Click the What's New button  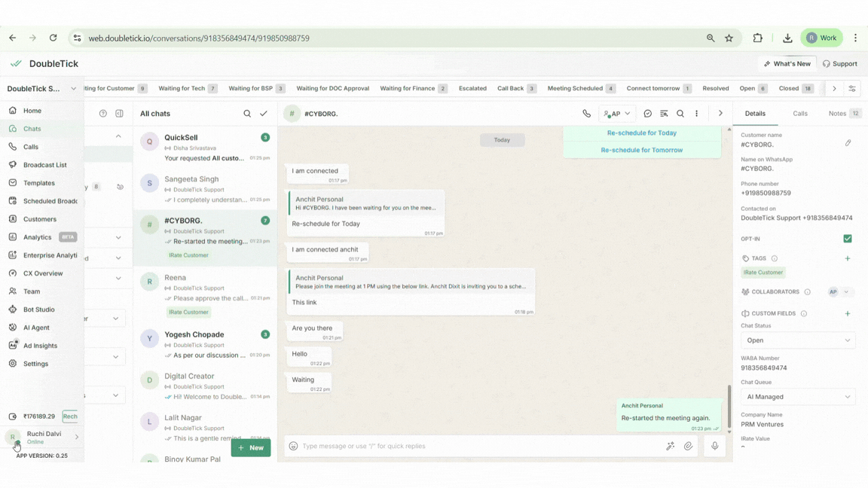(787, 64)
